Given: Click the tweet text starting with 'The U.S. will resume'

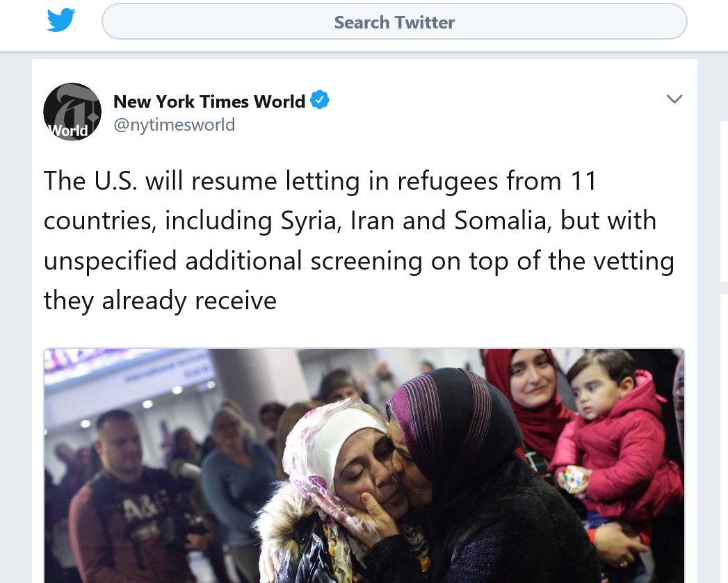Looking at the screenshot, I should pos(359,240).
